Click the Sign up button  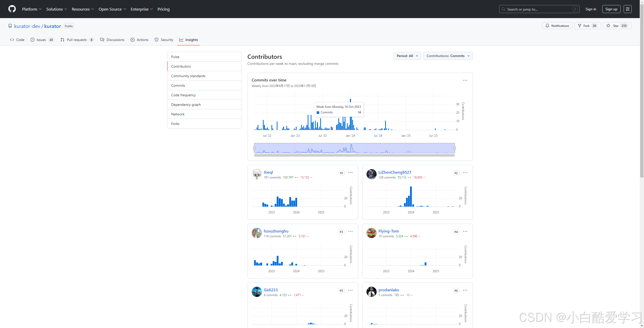pos(611,9)
